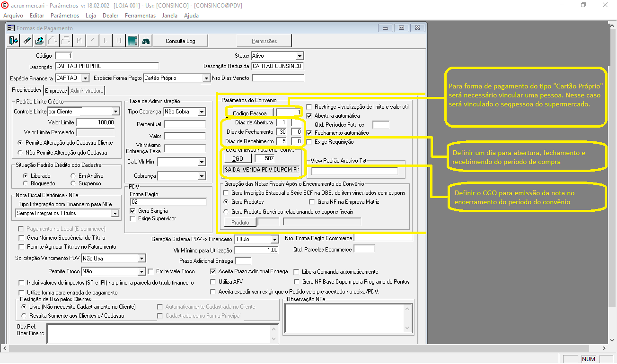This screenshot has width=617, height=364.
Task: Expand the Permite Troco dropdown
Action: point(141,272)
